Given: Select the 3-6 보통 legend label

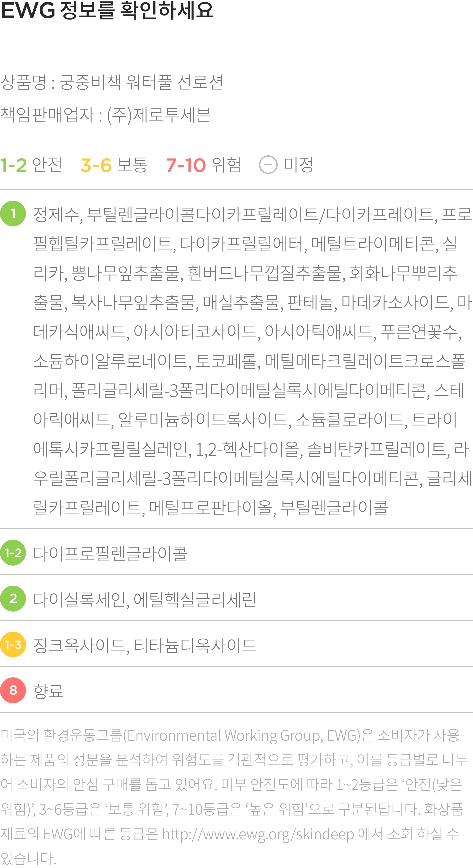Looking at the screenshot, I should click(114, 165).
